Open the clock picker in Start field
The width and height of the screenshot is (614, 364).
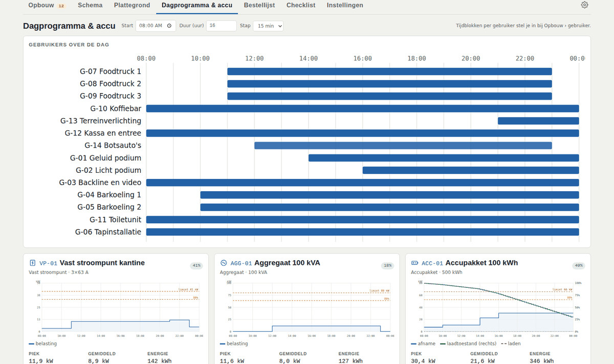[x=169, y=26]
